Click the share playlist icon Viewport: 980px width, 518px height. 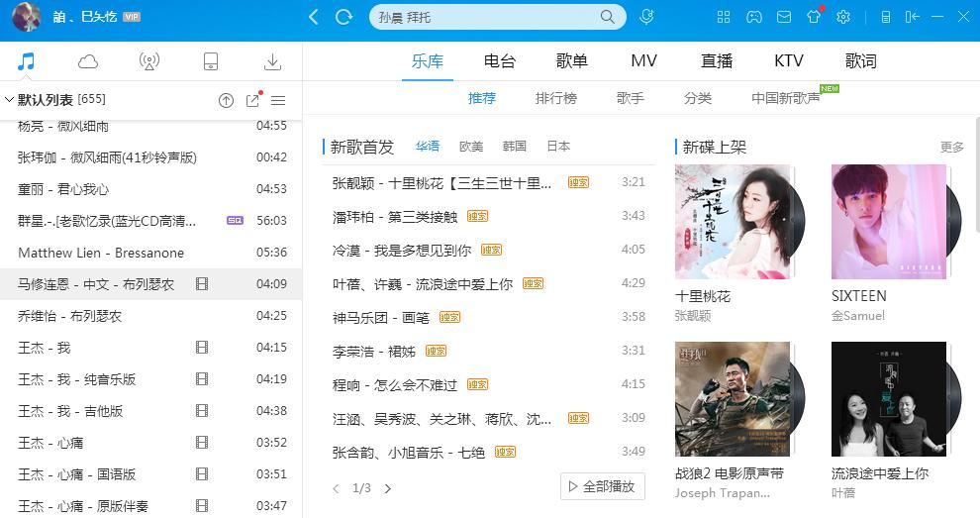point(253,100)
